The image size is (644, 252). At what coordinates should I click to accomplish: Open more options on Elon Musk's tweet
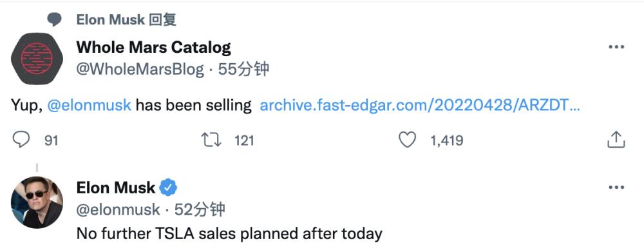tap(616, 188)
